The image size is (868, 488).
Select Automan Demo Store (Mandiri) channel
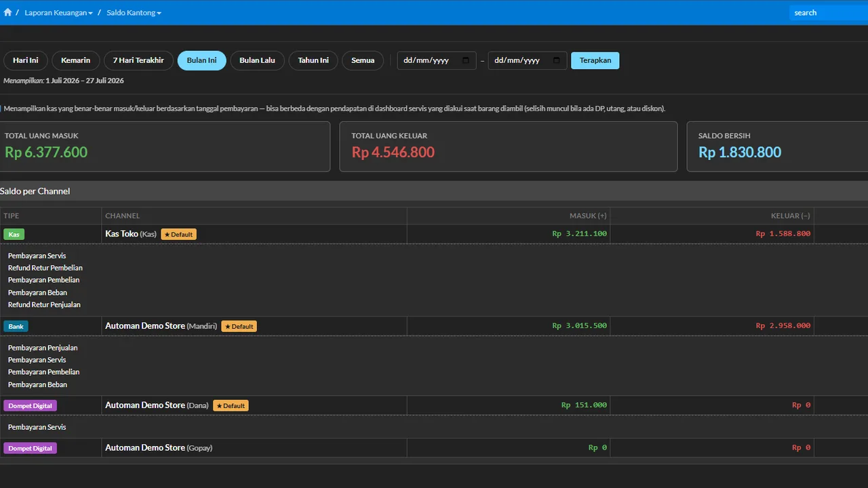tap(161, 326)
